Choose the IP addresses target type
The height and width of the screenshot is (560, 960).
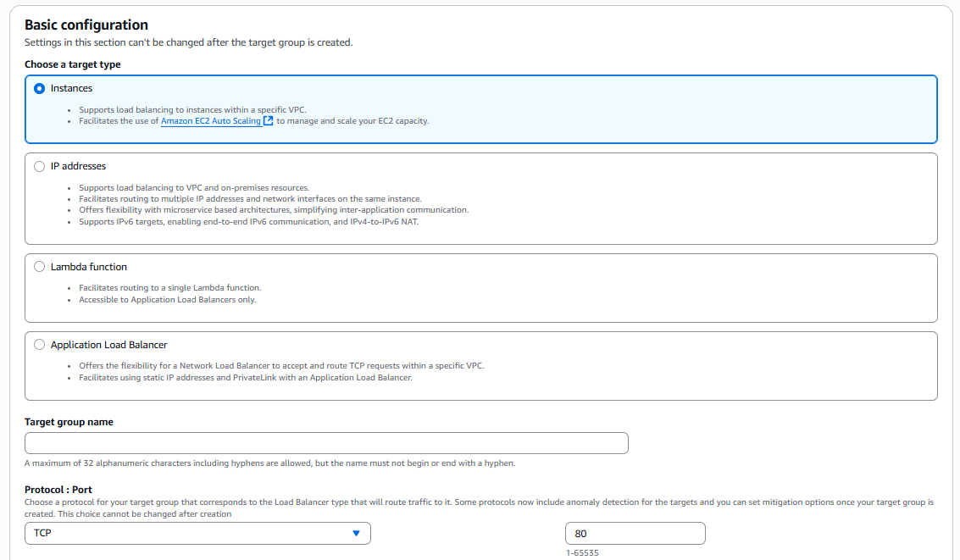click(x=39, y=166)
